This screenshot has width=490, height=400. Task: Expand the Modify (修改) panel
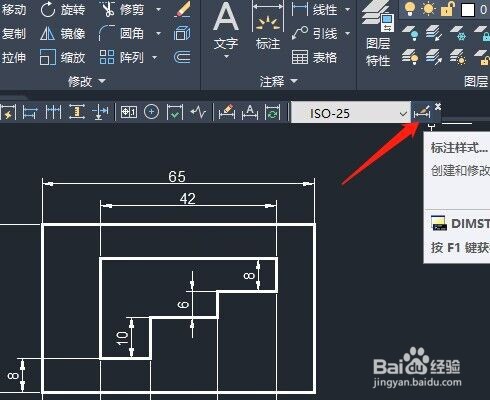click(87, 81)
